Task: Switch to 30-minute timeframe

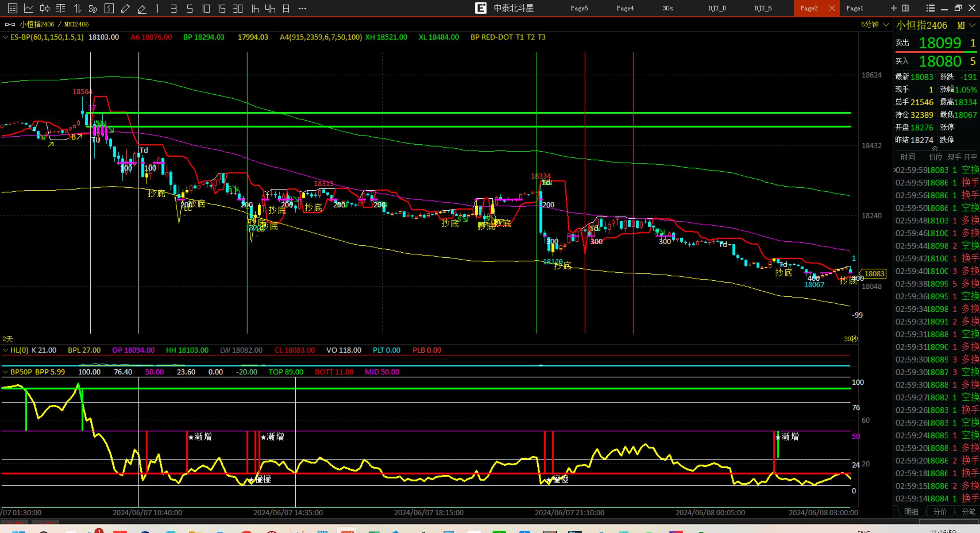Action: point(238,8)
